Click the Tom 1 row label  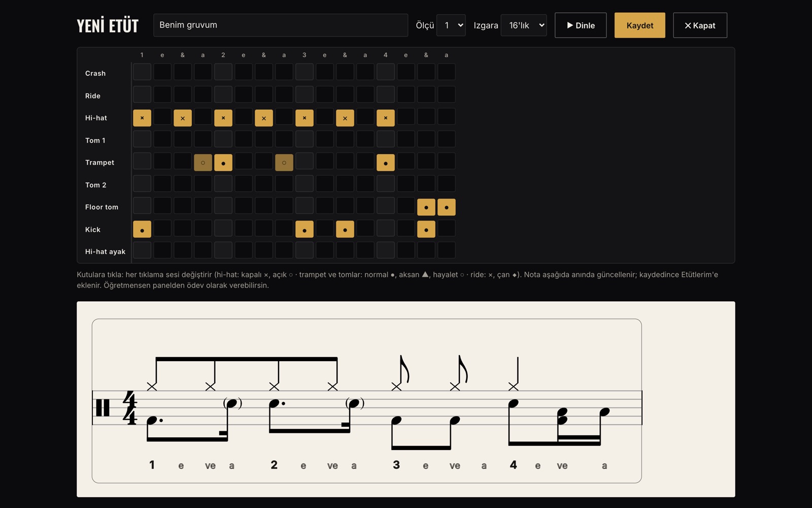[95, 140]
